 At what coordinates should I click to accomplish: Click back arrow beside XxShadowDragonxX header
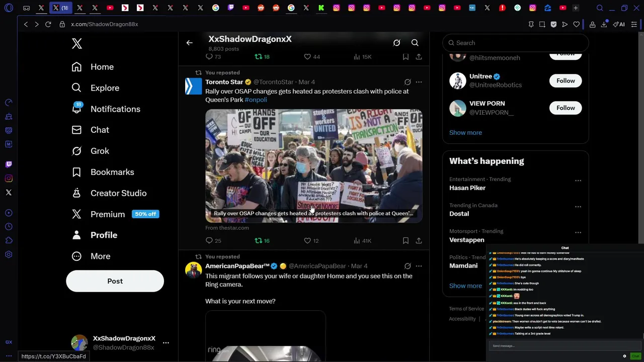[189, 43]
